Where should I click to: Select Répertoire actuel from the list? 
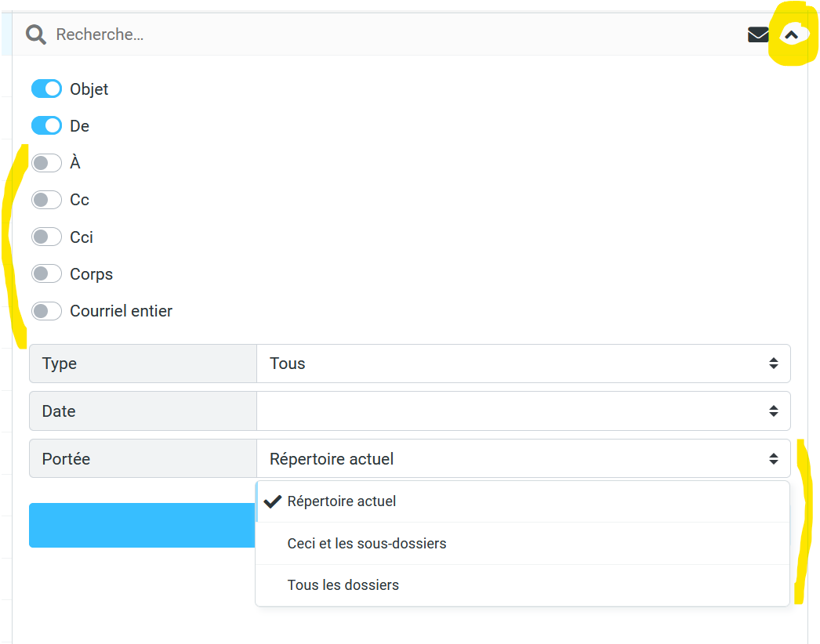(x=342, y=501)
